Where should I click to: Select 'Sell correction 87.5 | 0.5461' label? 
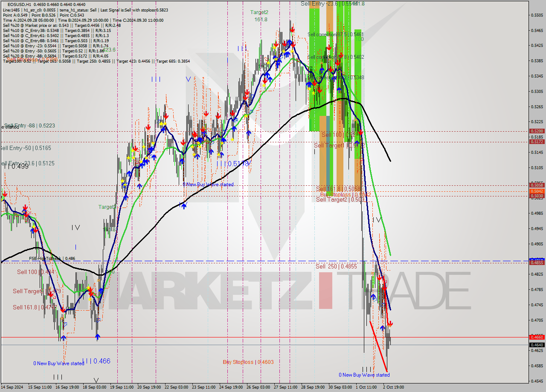coord(336,34)
